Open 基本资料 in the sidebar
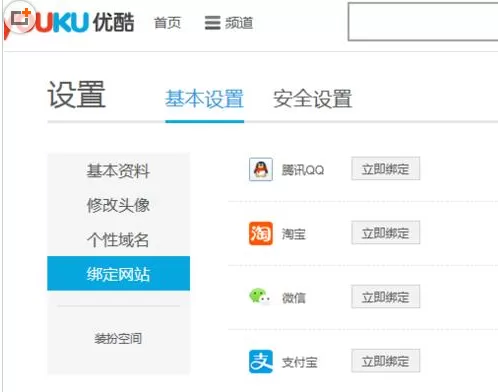498x392 pixels. tap(118, 171)
